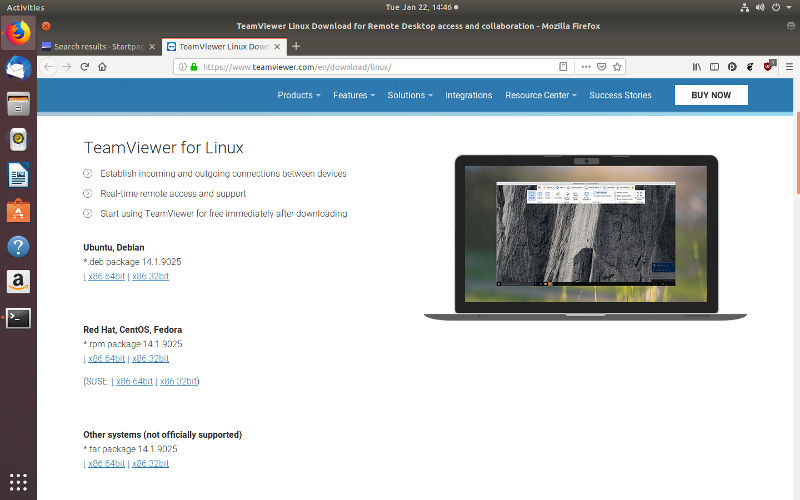Download Ubuntu deb x86 32bit package
Image resolution: width=800 pixels, height=500 pixels.
tap(151, 276)
